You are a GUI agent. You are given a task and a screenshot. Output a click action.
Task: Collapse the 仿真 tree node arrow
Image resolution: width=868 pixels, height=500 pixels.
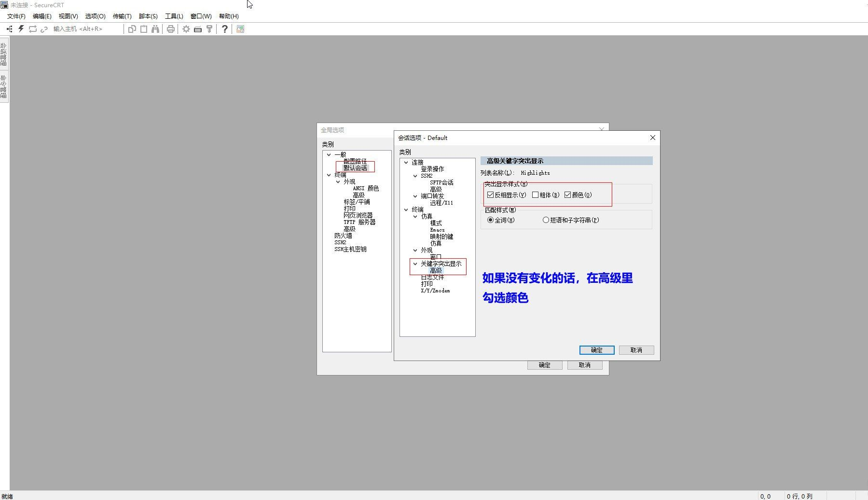click(x=415, y=217)
